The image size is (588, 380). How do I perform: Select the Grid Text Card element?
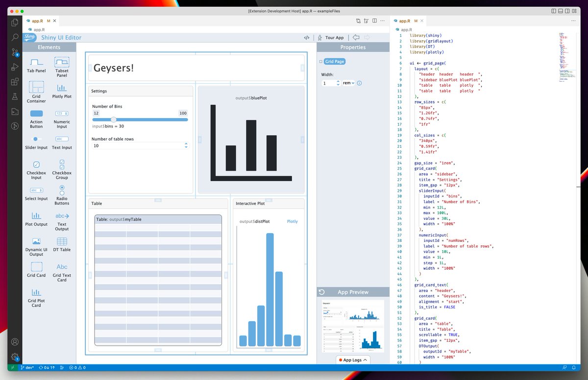[x=62, y=272]
